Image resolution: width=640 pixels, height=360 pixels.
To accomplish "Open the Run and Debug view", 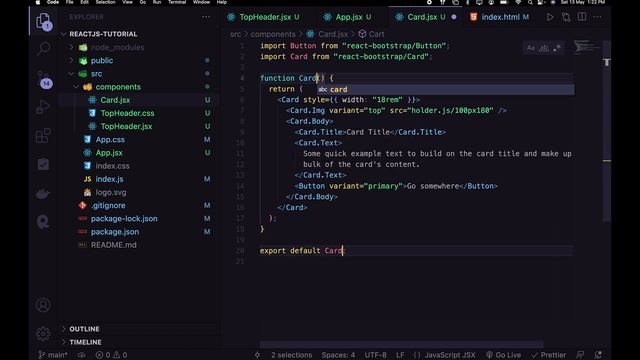I will tap(43, 107).
